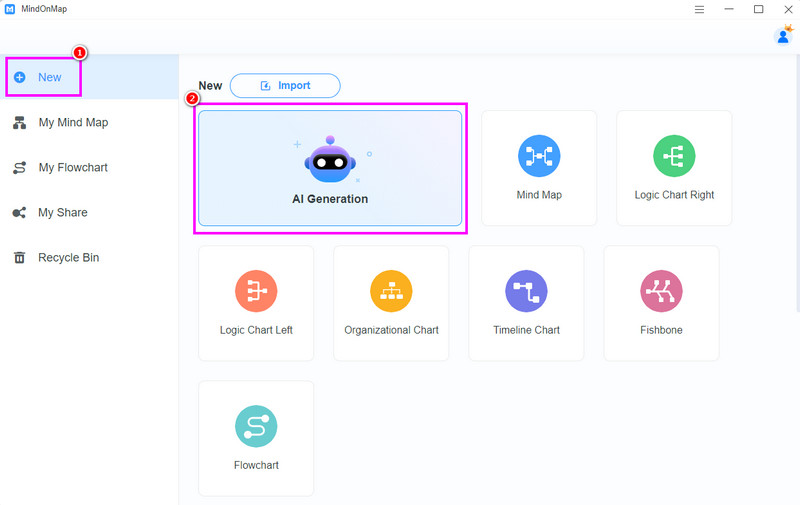Maximize the MindOnMap window
Viewport: 800px width, 505px height.
click(x=758, y=9)
